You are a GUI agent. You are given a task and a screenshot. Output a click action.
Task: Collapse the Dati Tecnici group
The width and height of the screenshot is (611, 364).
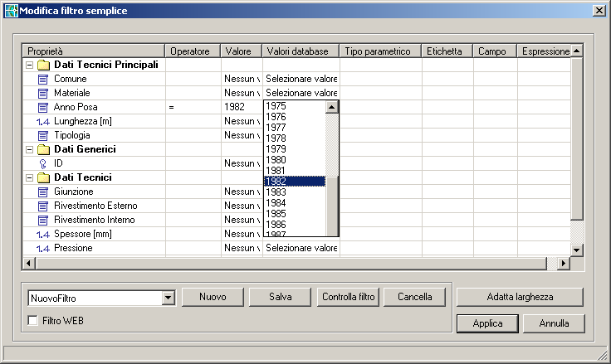[30, 177]
